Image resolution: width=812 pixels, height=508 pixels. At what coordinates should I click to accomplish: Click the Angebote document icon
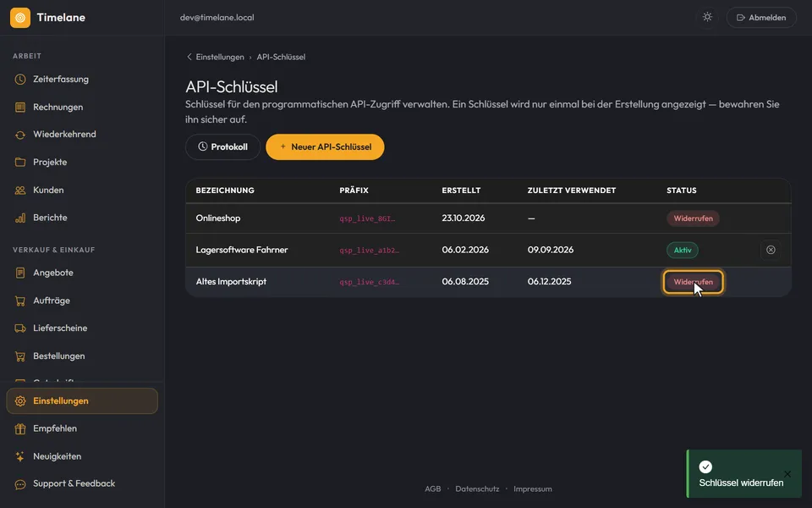point(20,273)
